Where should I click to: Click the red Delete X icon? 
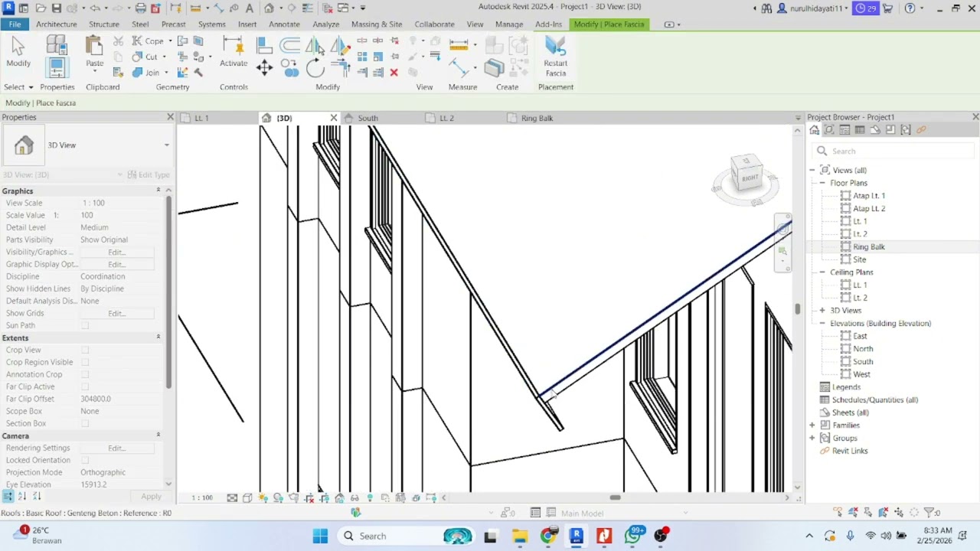point(394,73)
